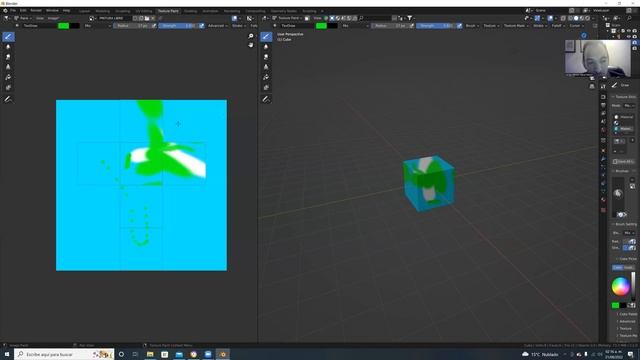Image resolution: width=640 pixels, height=360 pixels.
Task: Toggle strength pressure sensitivity in 3D viewport header
Action: (x=459, y=26)
